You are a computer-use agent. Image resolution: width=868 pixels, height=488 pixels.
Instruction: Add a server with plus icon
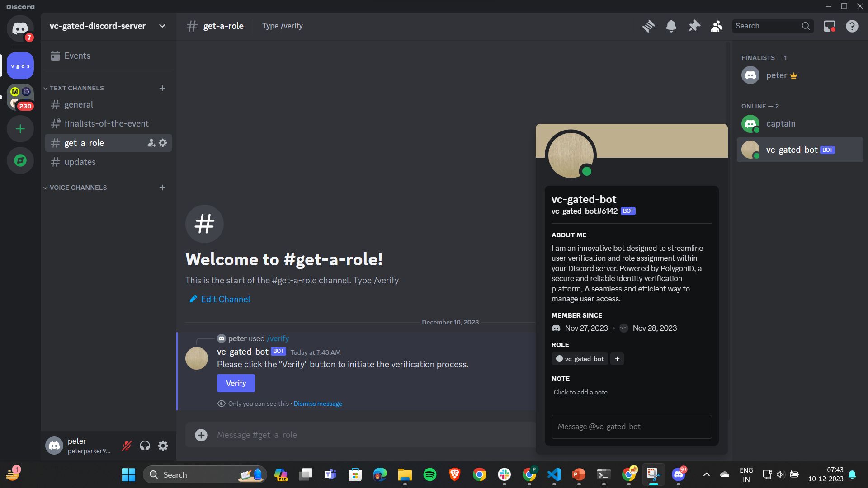click(20, 129)
